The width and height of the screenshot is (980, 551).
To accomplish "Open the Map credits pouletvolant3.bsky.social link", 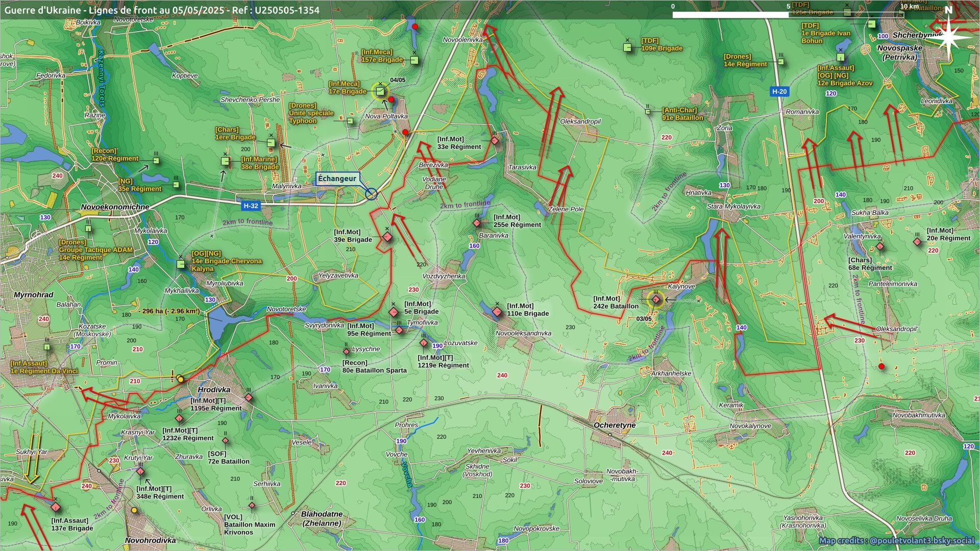I will click(897, 540).
